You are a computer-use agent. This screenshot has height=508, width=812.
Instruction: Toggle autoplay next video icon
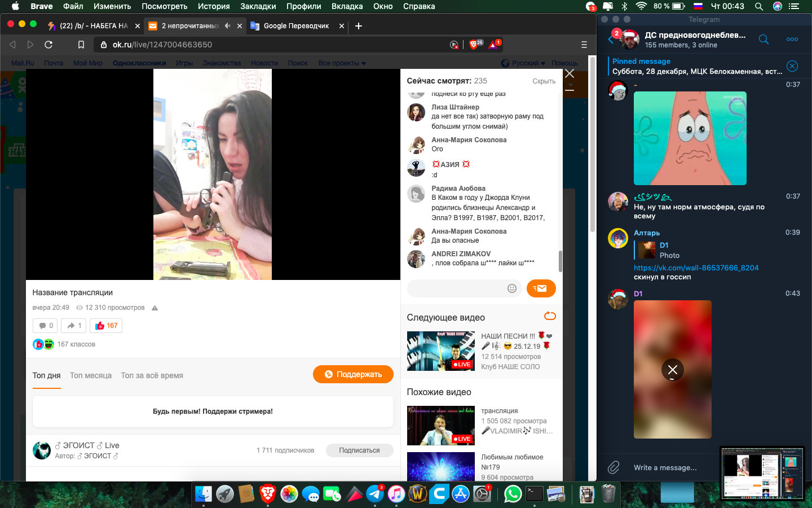[x=550, y=316]
